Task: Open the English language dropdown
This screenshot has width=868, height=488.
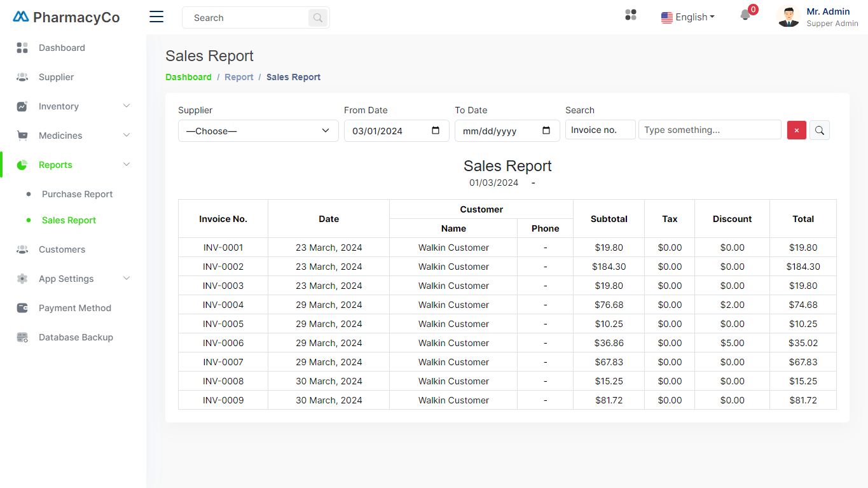Action: pyautogui.click(x=687, y=17)
